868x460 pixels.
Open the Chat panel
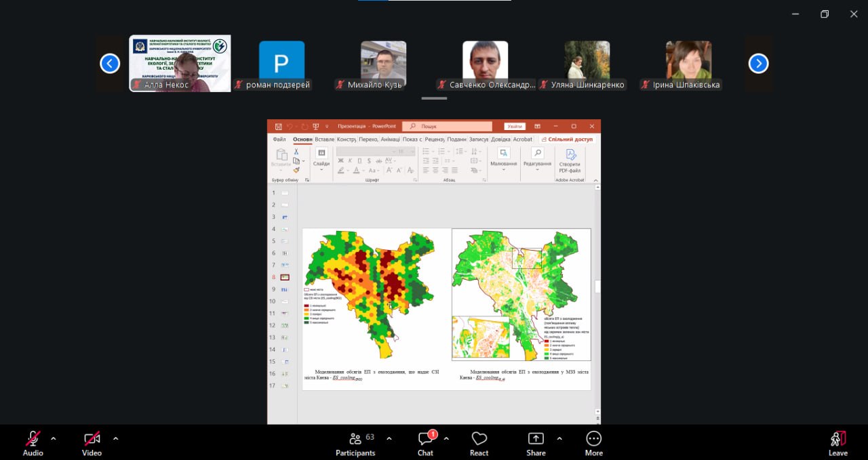coord(425,443)
